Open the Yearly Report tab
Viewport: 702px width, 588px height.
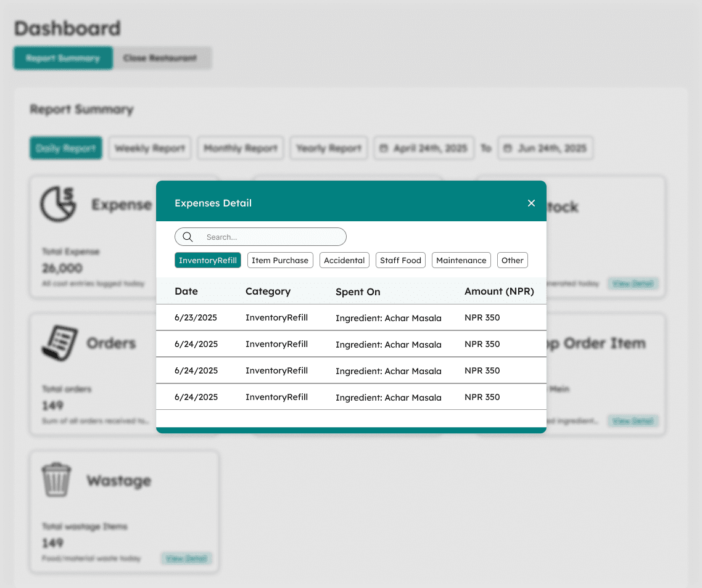pos(329,149)
